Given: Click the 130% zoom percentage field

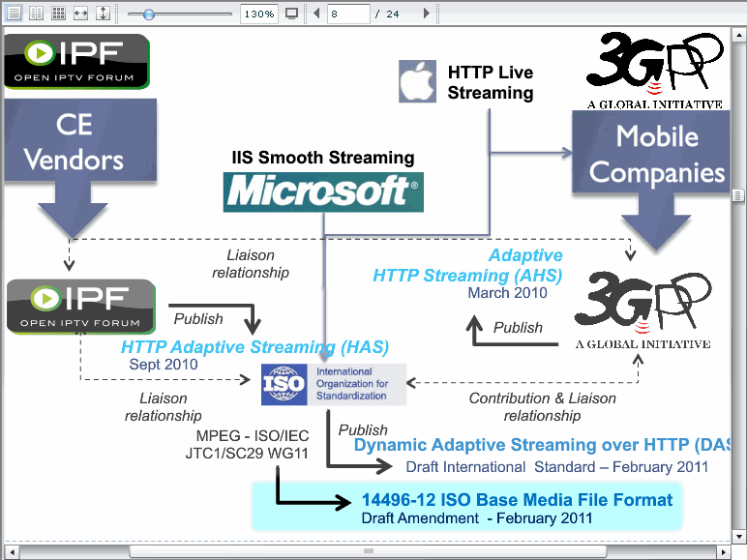Looking at the screenshot, I should pos(258,14).
